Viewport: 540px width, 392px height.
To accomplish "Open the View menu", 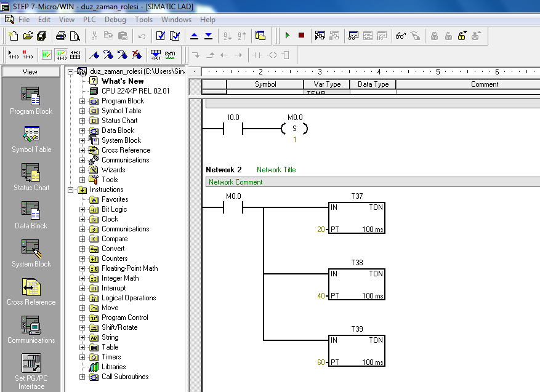I will (66, 20).
